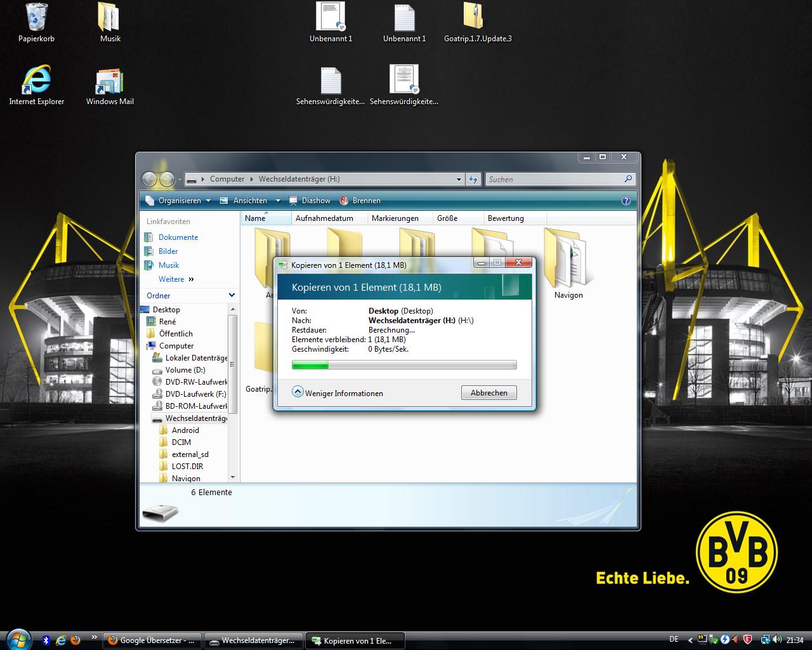Image resolution: width=812 pixels, height=650 pixels.
Task: Collapse details with Weniger Informationen
Action: [x=337, y=393]
